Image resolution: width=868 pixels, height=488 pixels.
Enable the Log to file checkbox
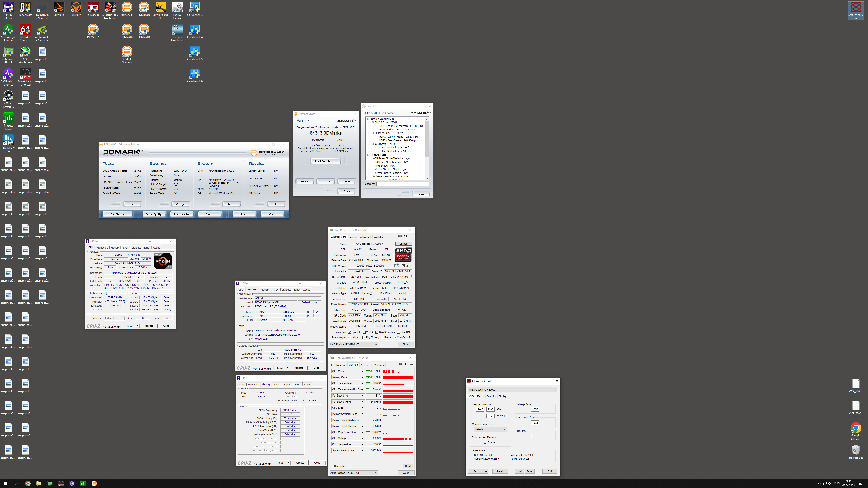(x=333, y=466)
